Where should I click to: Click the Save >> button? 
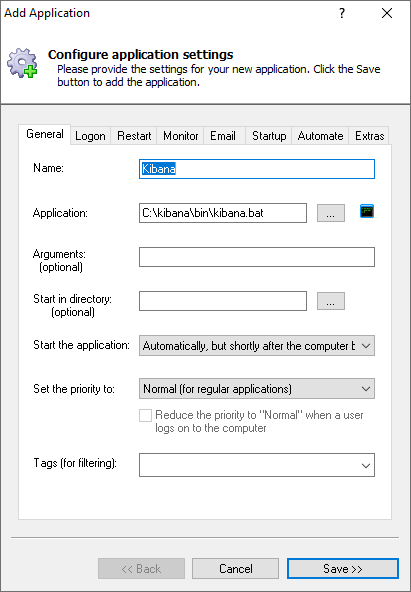[x=343, y=569]
